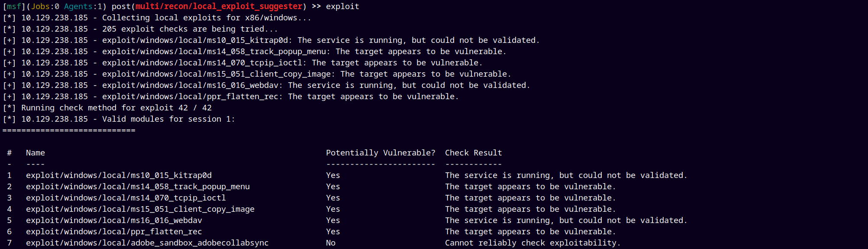Click 'Valid modules for session 1' line
The width and height of the screenshot is (868, 249).
(168, 119)
